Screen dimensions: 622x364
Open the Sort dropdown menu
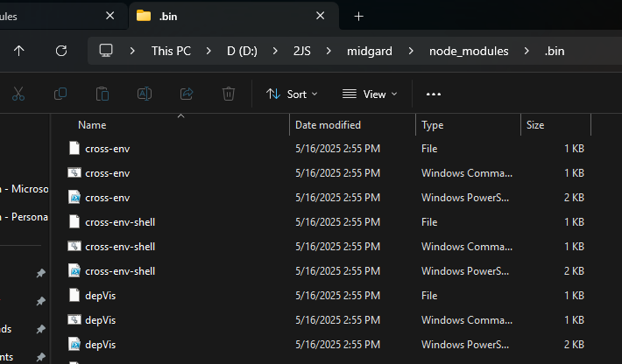coord(292,94)
